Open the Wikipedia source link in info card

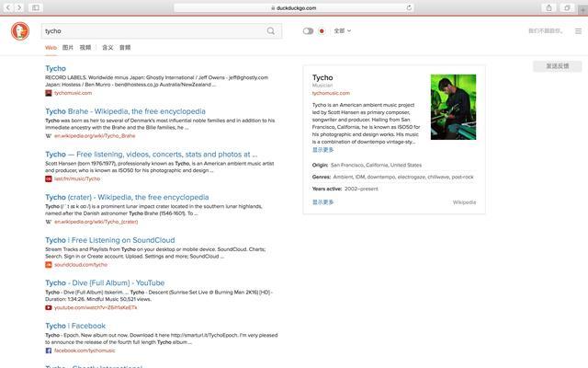pos(464,202)
